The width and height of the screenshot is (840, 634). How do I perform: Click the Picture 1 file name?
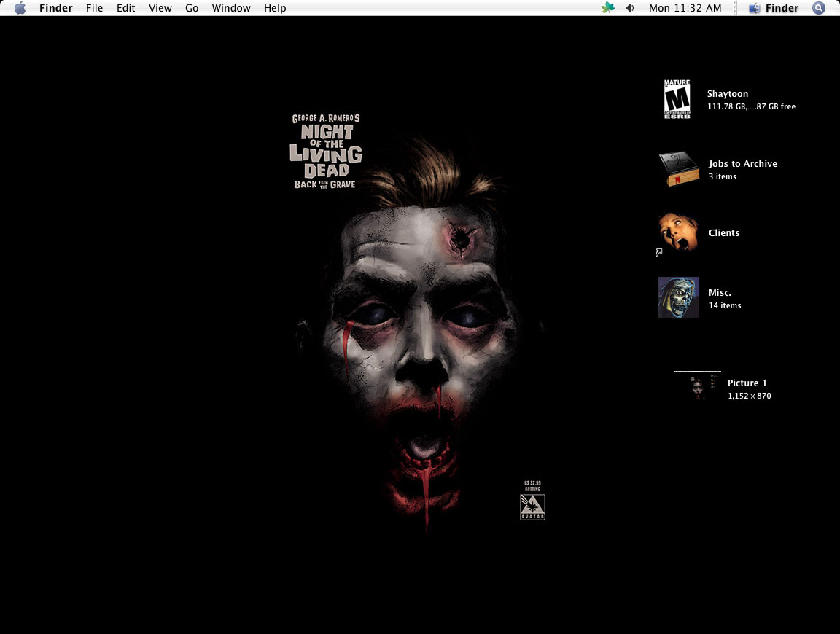pyautogui.click(x=747, y=383)
